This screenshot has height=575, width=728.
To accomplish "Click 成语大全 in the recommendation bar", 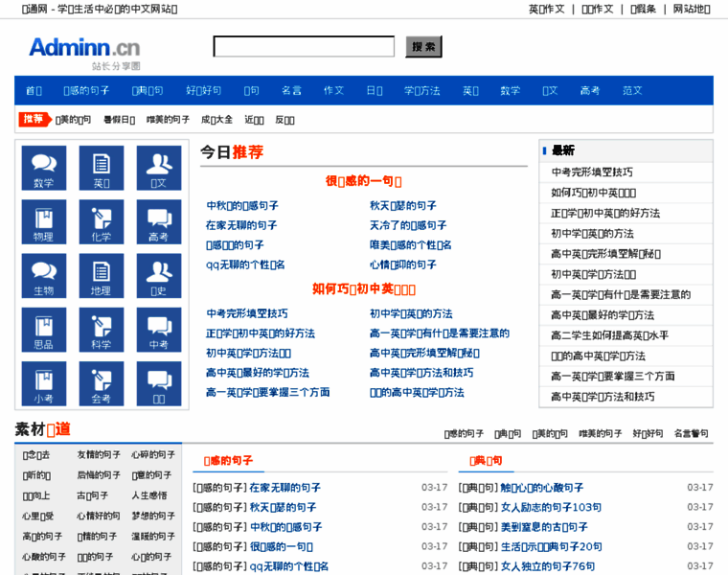I will (216, 120).
